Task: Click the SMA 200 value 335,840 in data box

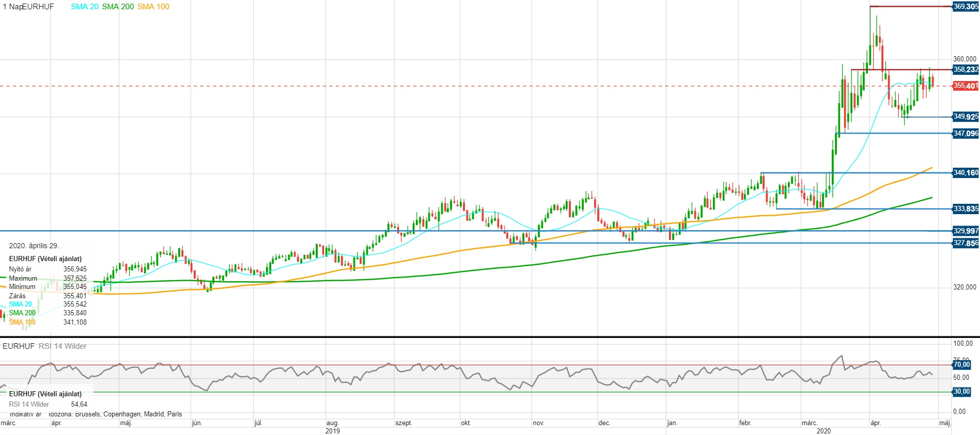Action: 75,313
